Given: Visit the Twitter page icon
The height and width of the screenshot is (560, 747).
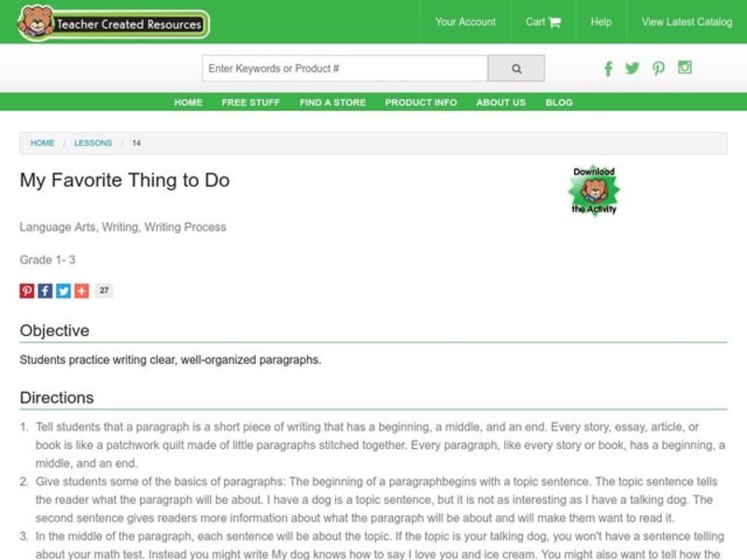Looking at the screenshot, I should pyautogui.click(x=633, y=68).
